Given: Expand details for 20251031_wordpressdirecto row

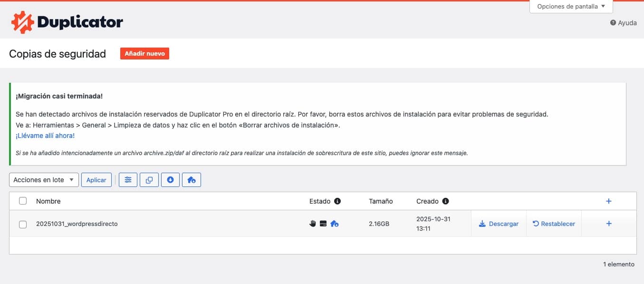Looking at the screenshot, I should 609,224.
